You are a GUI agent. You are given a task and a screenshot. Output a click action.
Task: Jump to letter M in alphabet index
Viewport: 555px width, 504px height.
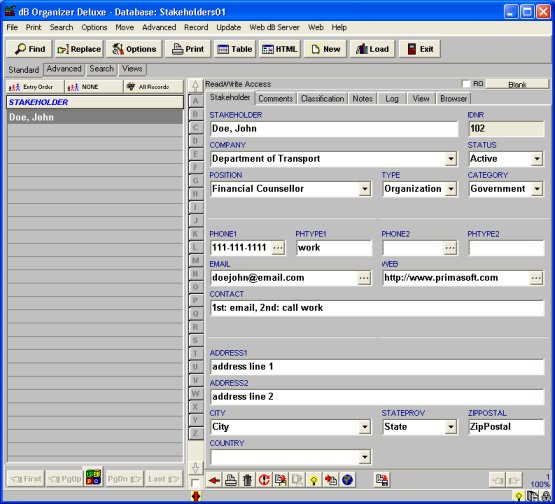click(195, 260)
